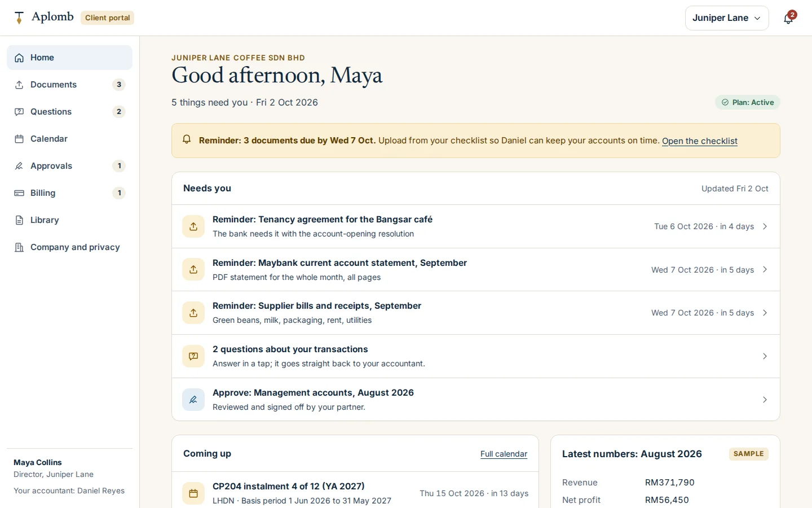Open the Juniper Lane company dropdown
812x508 pixels.
click(x=727, y=18)
